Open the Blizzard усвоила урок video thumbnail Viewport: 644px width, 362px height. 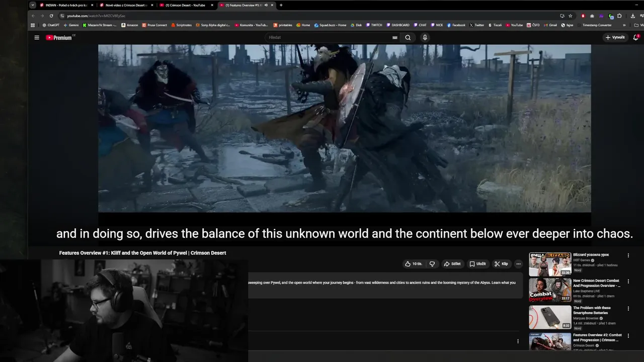click(550, 264)
